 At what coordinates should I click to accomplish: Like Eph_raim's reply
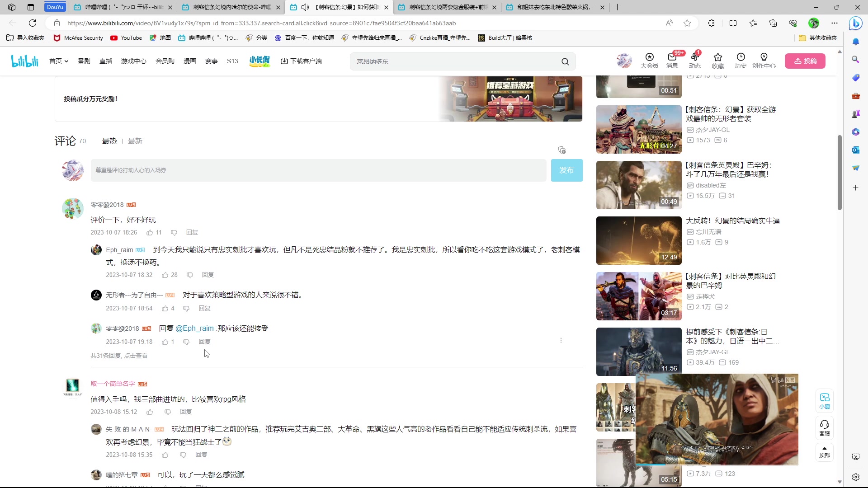(165, 275)
